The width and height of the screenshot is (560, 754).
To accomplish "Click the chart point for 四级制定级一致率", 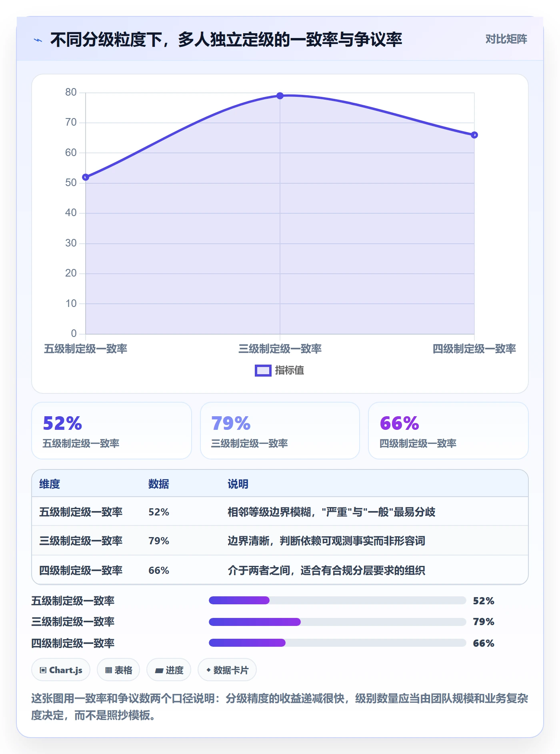I will [x=474, y=135].
